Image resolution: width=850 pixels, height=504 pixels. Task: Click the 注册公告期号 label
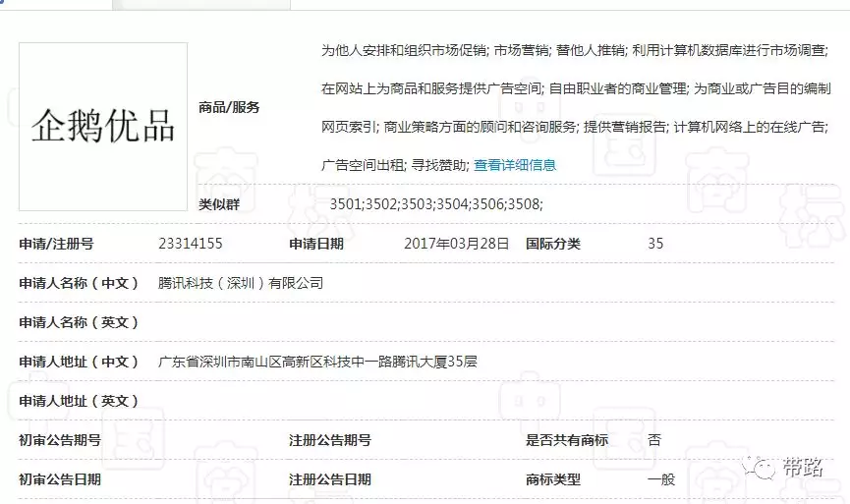coord(329,440)
